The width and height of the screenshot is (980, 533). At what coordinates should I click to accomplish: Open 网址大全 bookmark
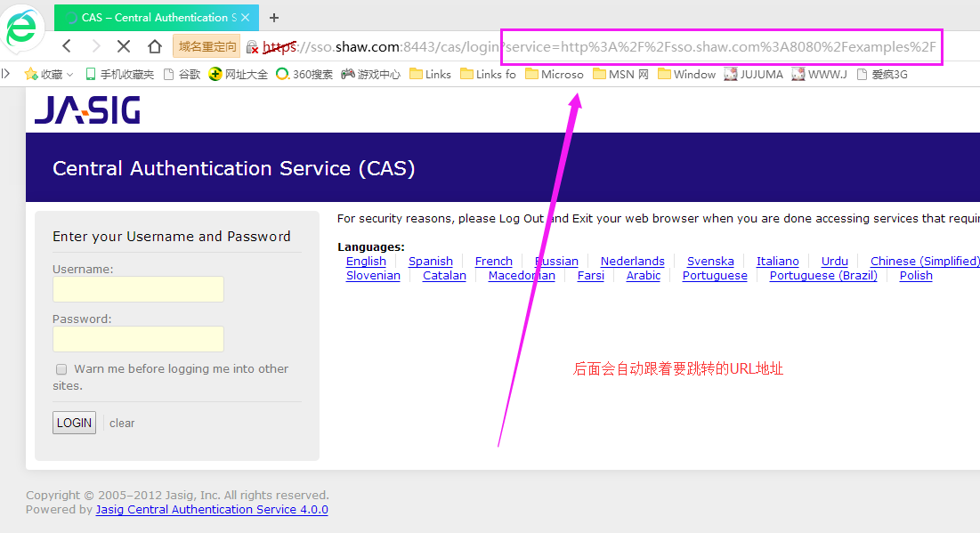pyautogui.click(x=239, y=75)
